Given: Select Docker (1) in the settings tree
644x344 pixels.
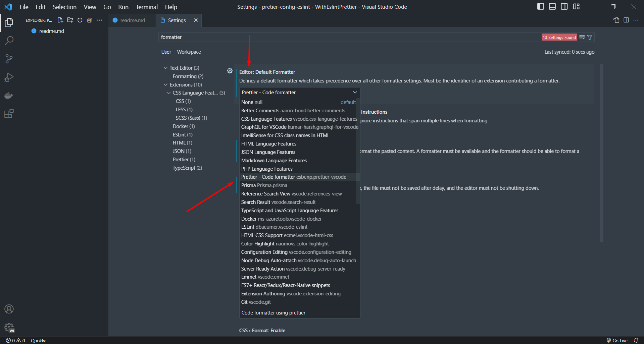Looking at the screenshot, I should point(184,126).
